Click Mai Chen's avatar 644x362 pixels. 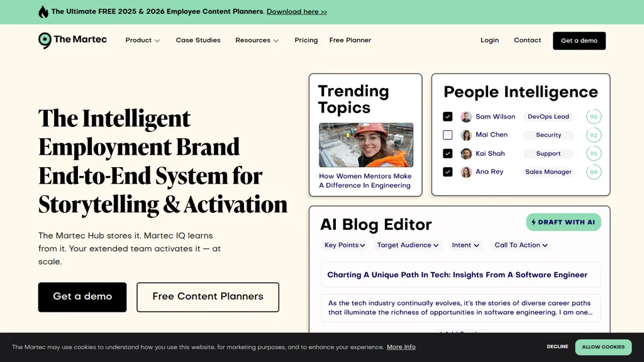tap(466, 135)
